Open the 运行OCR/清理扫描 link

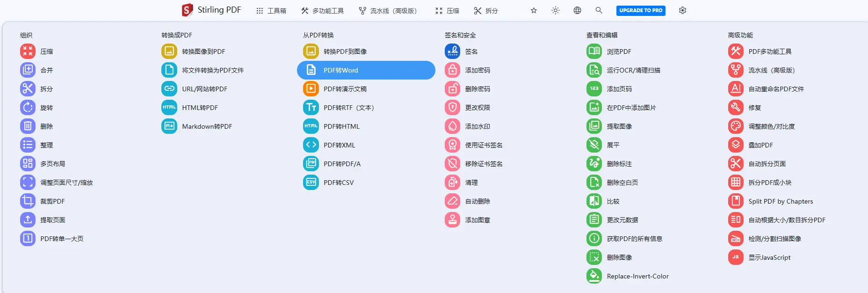click(634, 70)
